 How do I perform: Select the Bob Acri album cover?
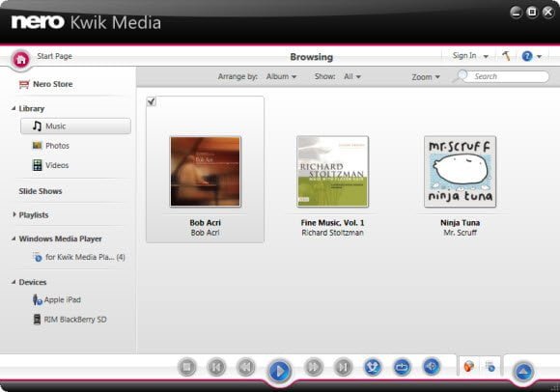[x=206, y=172]
